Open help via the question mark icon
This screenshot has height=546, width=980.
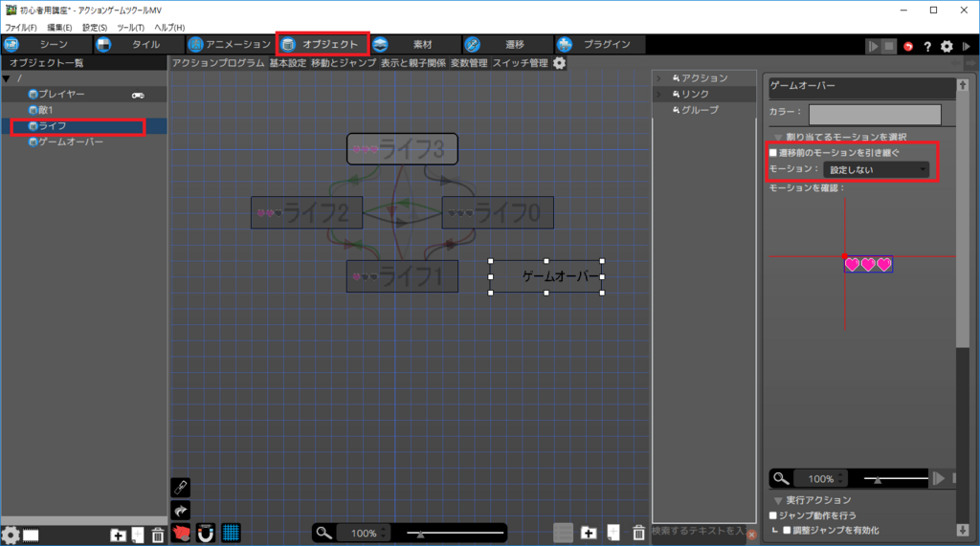[927, 46]
